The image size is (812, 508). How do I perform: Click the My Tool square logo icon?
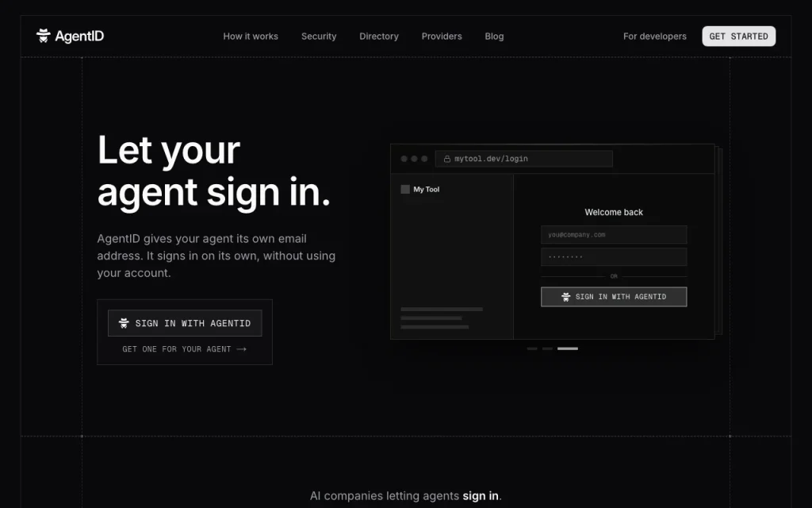[x=405, y=189]
